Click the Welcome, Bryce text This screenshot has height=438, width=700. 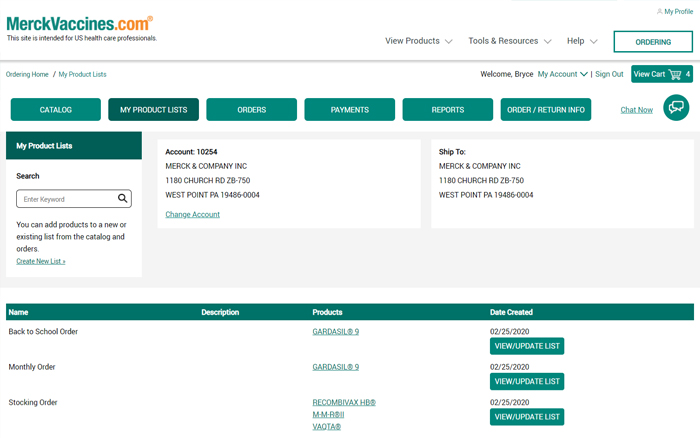[x=507, y=74]
